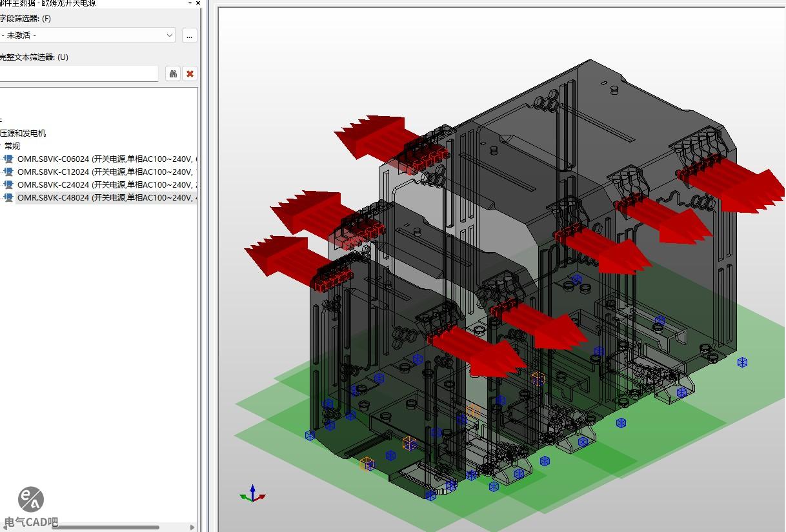The width and height of the screenshot is (786, 532).
Task: Open field filter settings with the ... button
Action: point(189,35)
